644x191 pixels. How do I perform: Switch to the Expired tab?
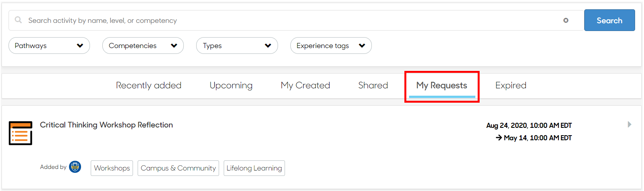tap(511, 85)
